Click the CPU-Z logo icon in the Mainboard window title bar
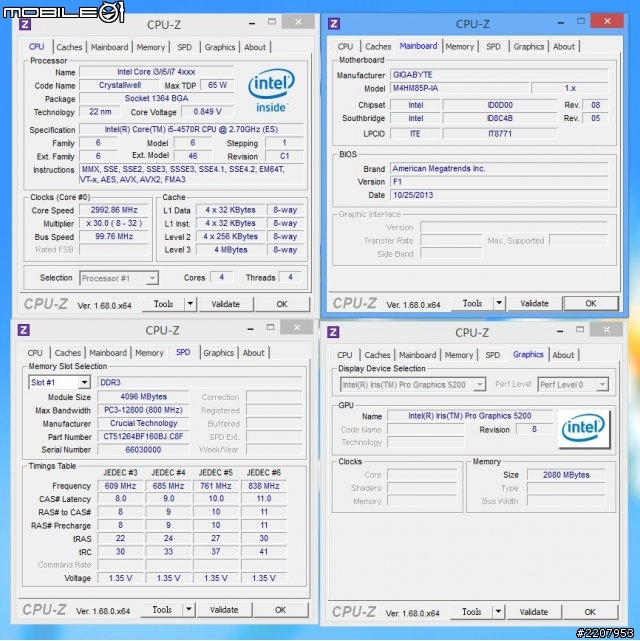 tap(334, 24)
